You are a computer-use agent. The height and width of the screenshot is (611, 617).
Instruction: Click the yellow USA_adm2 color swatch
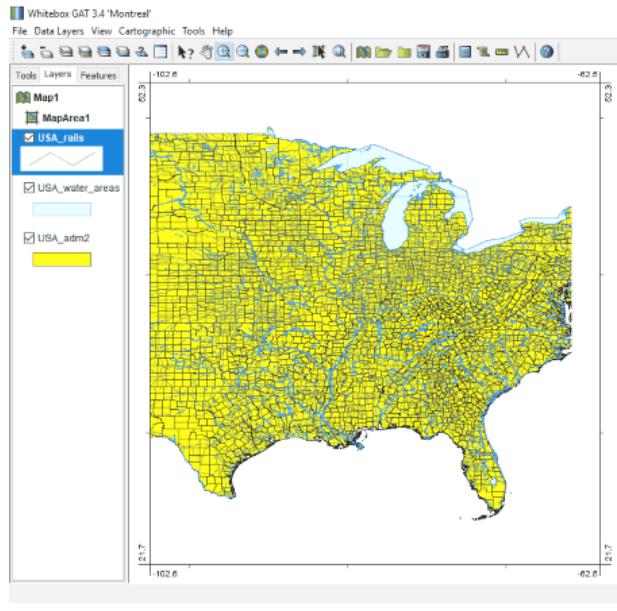point(62,260)
